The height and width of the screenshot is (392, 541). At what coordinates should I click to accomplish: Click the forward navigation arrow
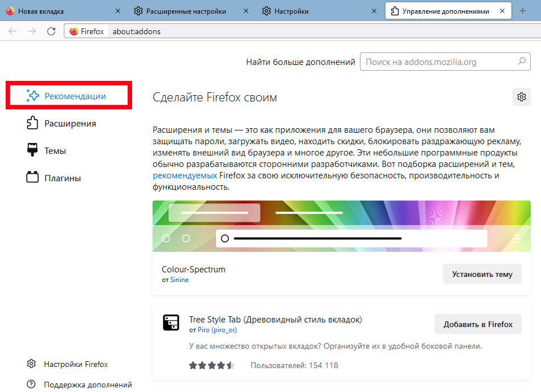point(32,31)
